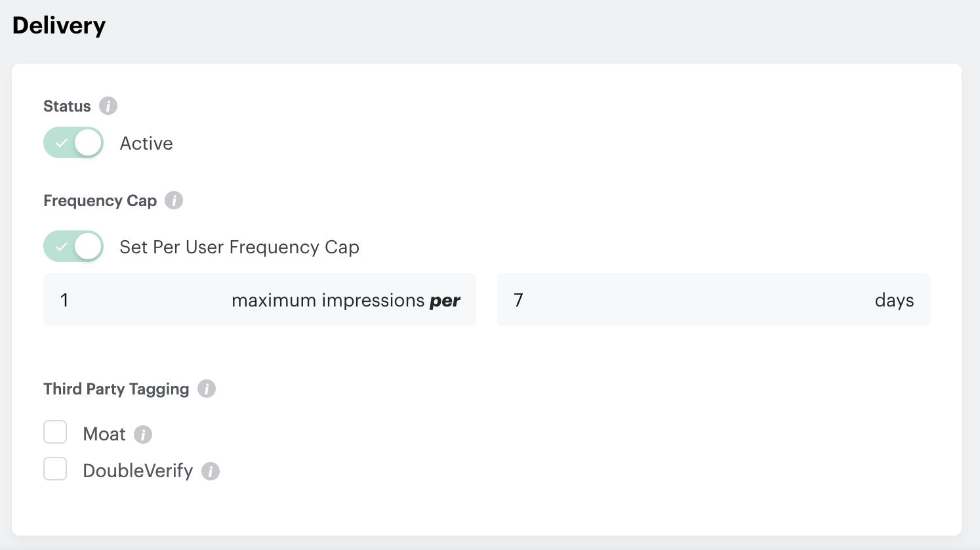Click the "Active" status label
This screenshot has height=550, width=980.
click(146, 144)
